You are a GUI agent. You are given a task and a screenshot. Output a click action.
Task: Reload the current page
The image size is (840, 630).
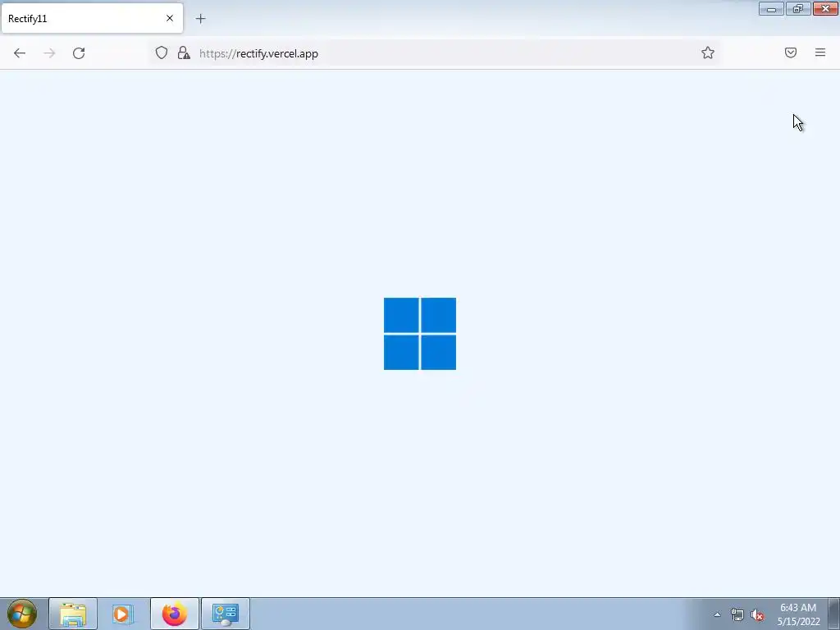pos(79,53)
